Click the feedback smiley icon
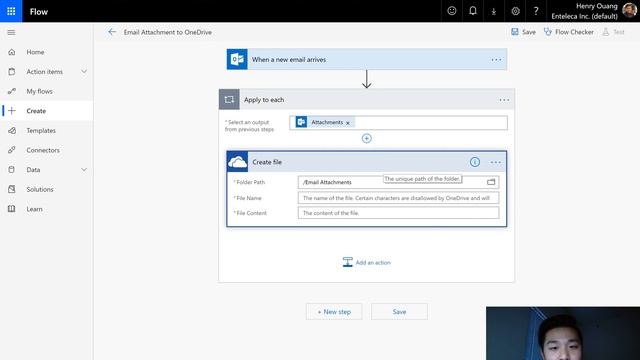Screen dimensions: 640x360 (x=451, y=11)
